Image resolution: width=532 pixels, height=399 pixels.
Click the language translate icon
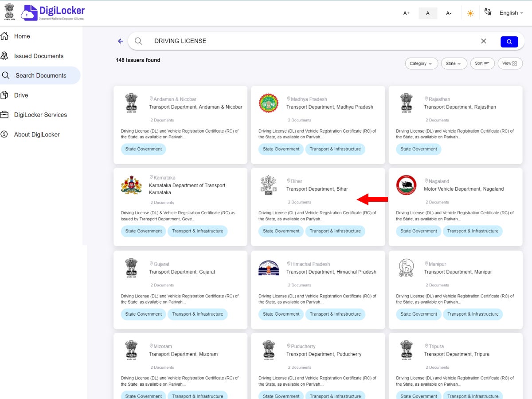(488, 12)
